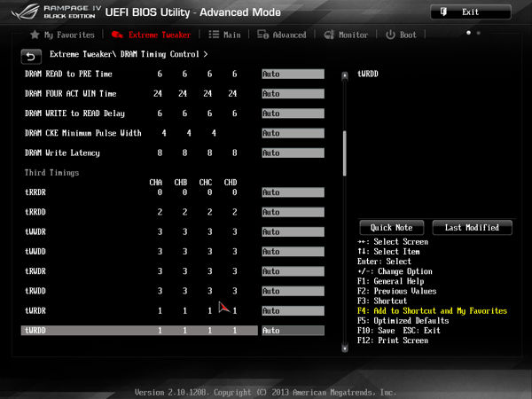Image resolution: width=532 pixels, height=399 pixels.
Task: Click the F3: Shortcut hint
Action: pos(382,301)
